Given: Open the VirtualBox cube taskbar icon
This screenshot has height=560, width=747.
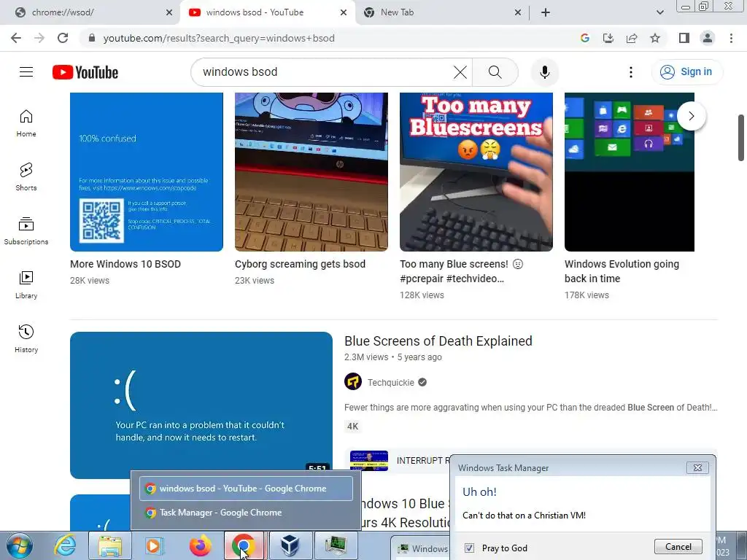Looking at the screenshot, I should click(290, 545).
